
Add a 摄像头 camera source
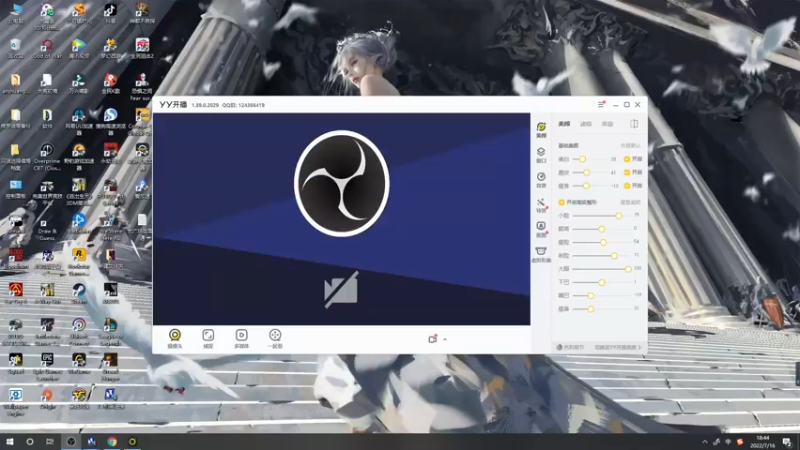point(174,338)
